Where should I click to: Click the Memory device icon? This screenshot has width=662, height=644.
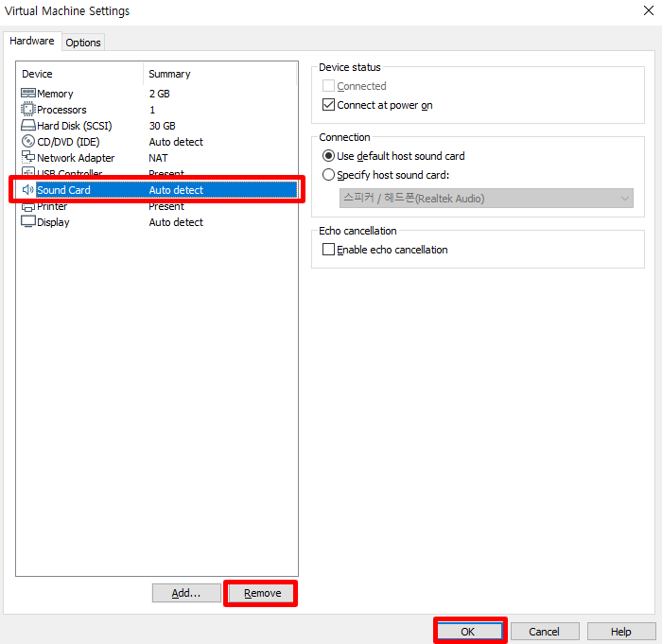click(x=27, y=93)
